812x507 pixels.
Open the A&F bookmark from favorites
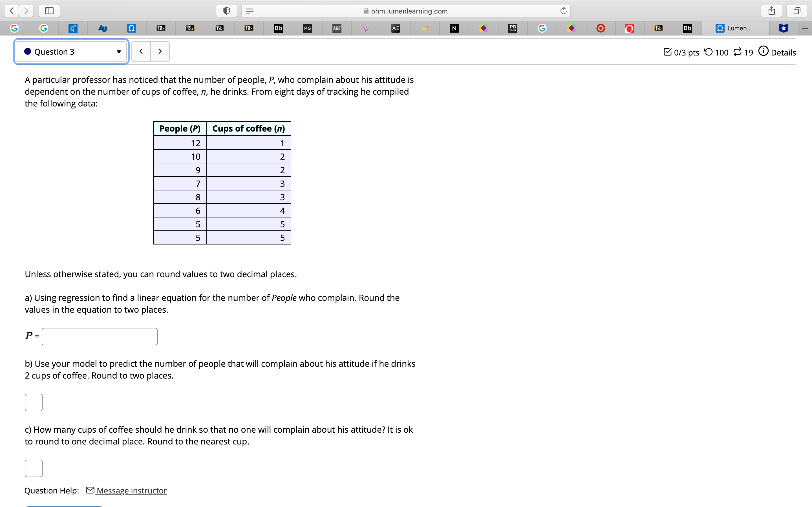pos(337,28)
